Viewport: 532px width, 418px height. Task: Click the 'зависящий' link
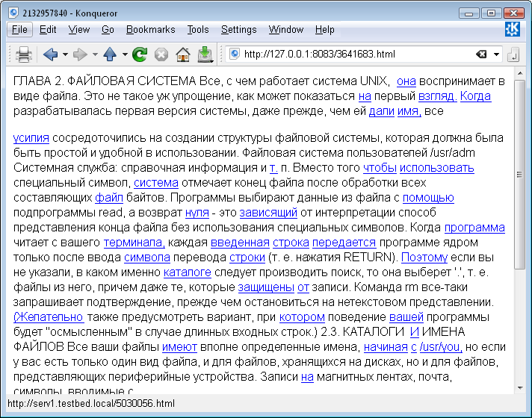pyautogui.click(x=268, y=213)
